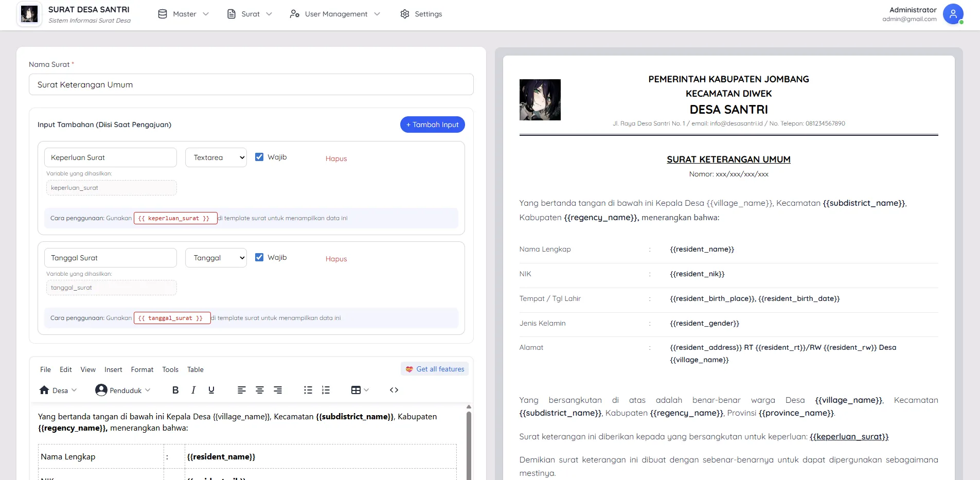Click Hapus for Tanggal Surat

click(336, 259)
